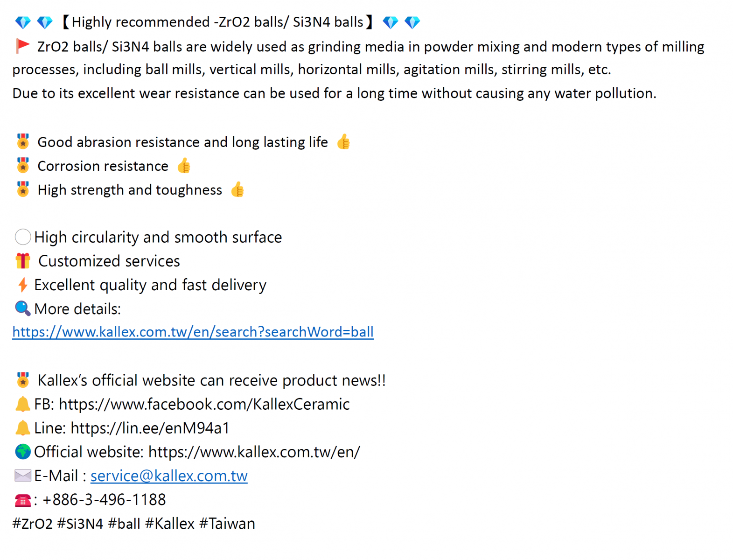
Task: Click the bell icon beside FB link
Action: pos(22,404)
